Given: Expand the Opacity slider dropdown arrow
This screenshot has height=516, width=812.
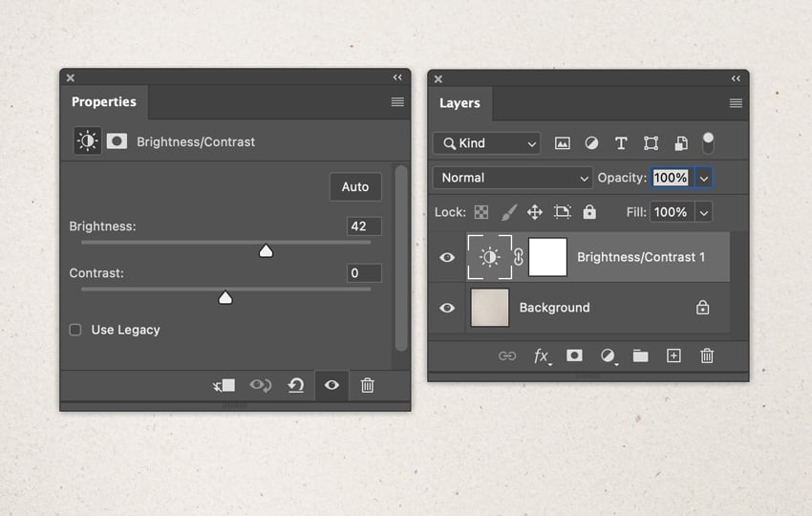Looking at the screenshot, I should 703,178.
